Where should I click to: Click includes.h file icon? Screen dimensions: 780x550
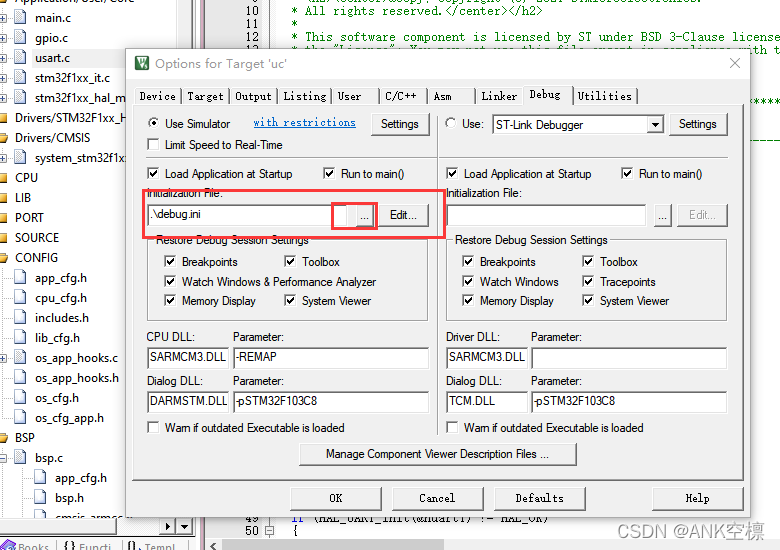(20, 317)
